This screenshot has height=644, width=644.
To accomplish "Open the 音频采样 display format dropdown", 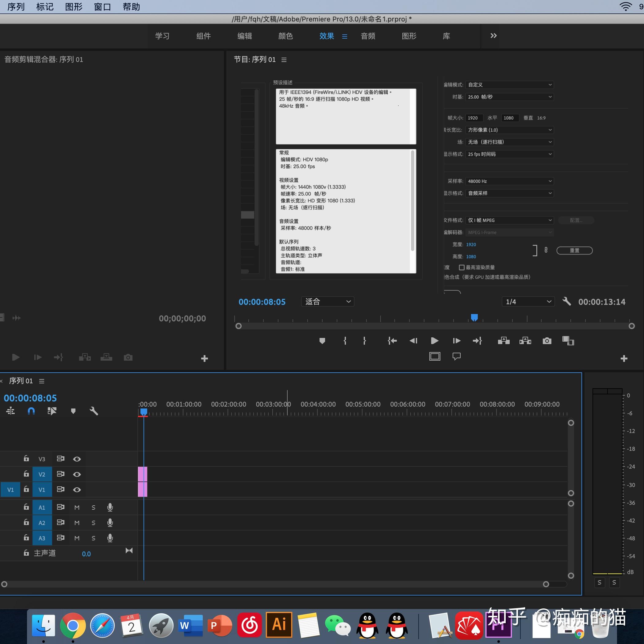I will coord(510,193).
